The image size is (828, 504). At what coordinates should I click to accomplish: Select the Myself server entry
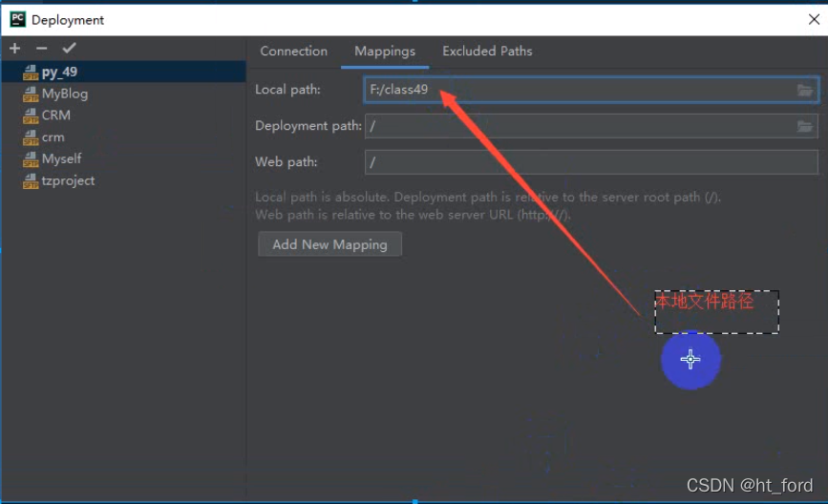pyautogui.click(x=123, y=158)
